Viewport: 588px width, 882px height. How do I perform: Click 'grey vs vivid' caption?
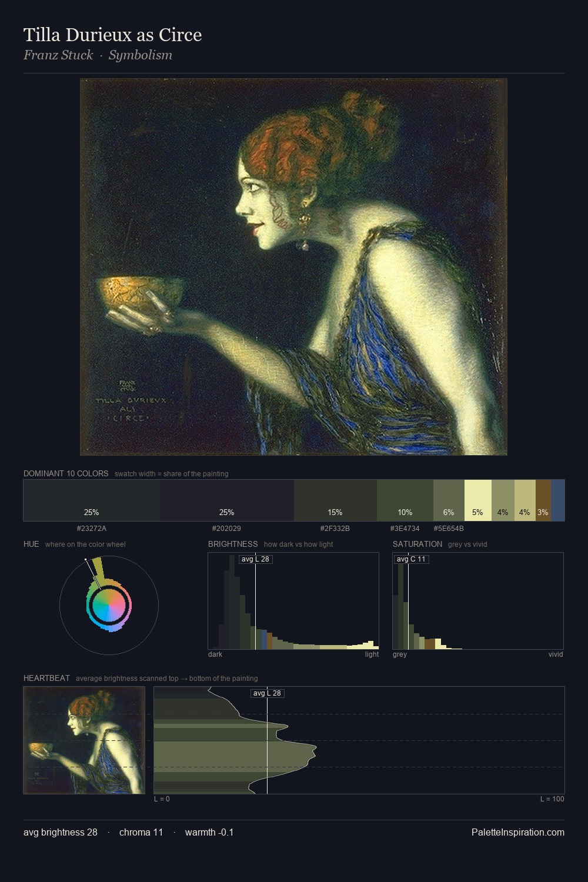tap(467, 544)
